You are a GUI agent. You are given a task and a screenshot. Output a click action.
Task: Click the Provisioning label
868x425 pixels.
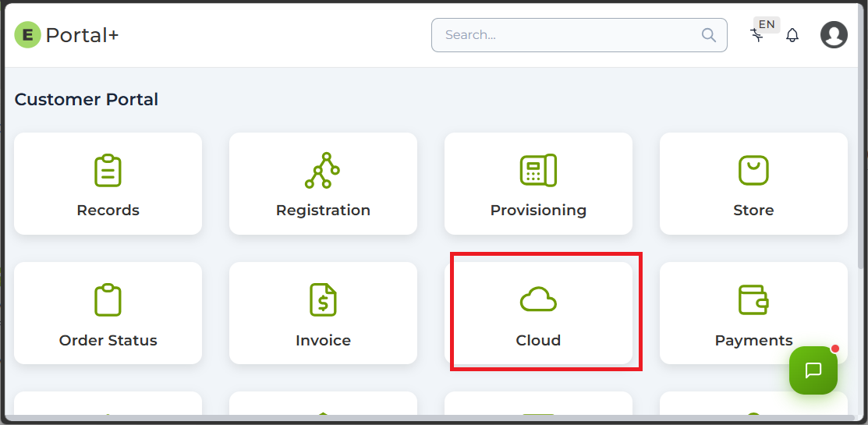tap(538, 211)
